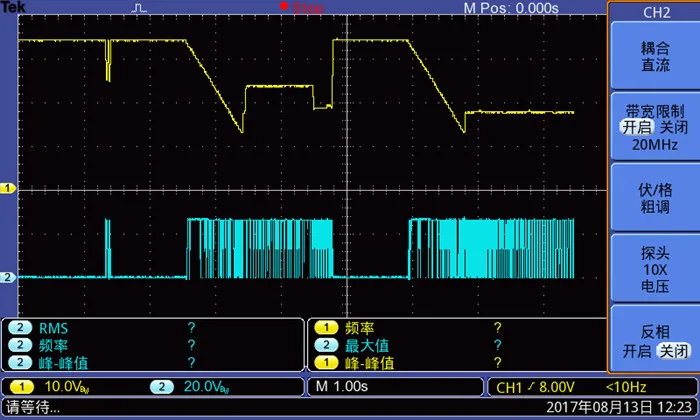Click the channel 1 badge next to 频率

[326, 328]
